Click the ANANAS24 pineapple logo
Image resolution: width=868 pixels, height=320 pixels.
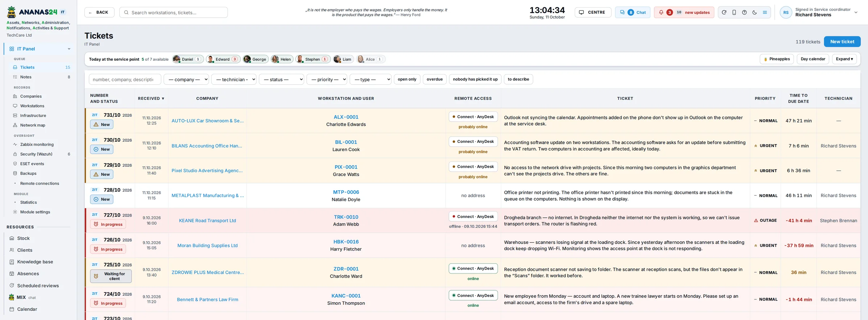pyautogui.click(x=12, y=12)
